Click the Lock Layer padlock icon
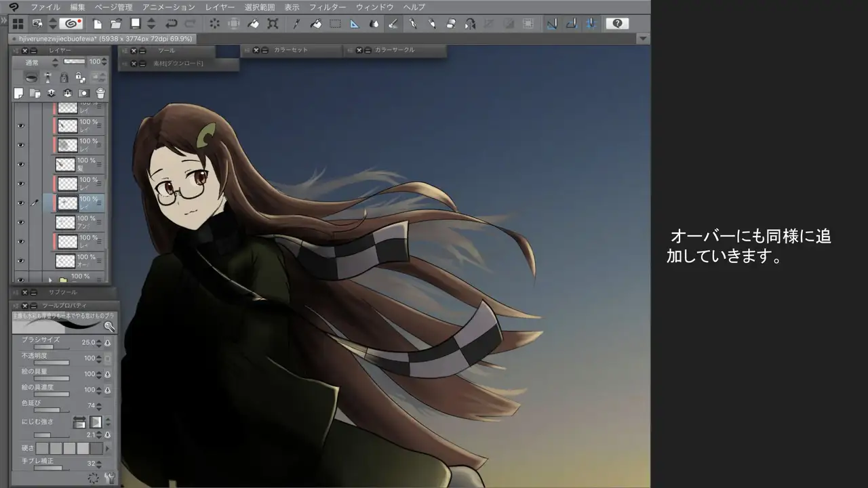This screenshot has height=488, width=868. pyautogui.click(x=64, y=78)
